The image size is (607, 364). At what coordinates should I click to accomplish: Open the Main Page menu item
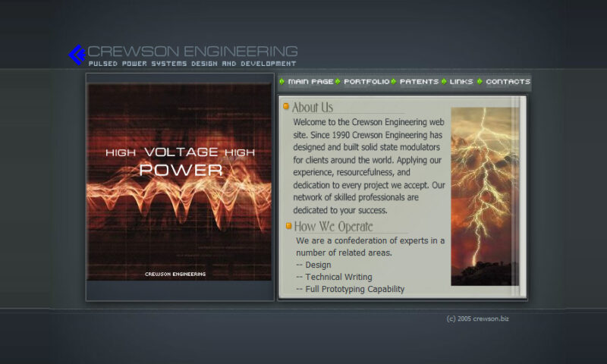coord(310,82)
